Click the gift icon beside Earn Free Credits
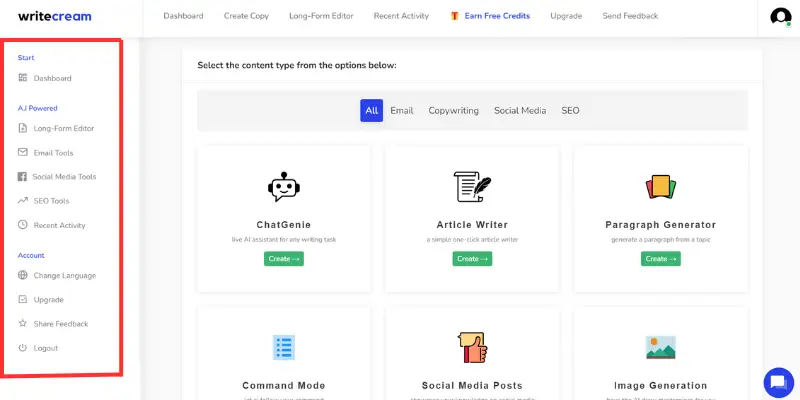The width and height of the screenshot is (800, 400). 455,16
